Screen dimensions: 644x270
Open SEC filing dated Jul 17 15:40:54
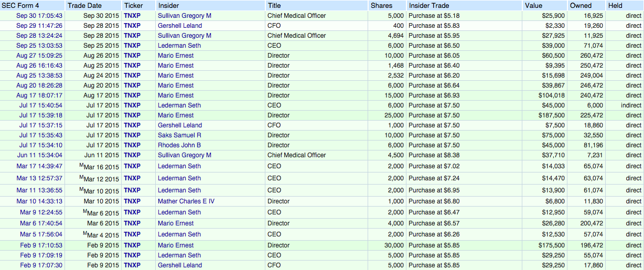tap(41, 105)
